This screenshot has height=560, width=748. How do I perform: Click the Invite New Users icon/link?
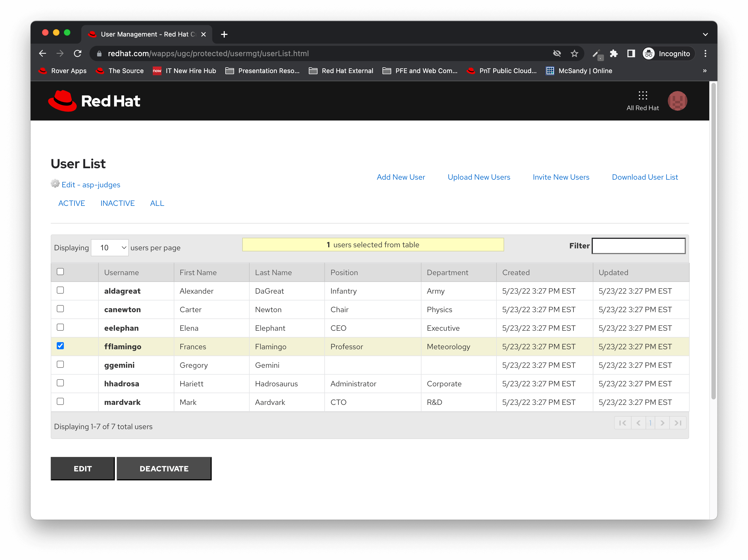[560, 177]
